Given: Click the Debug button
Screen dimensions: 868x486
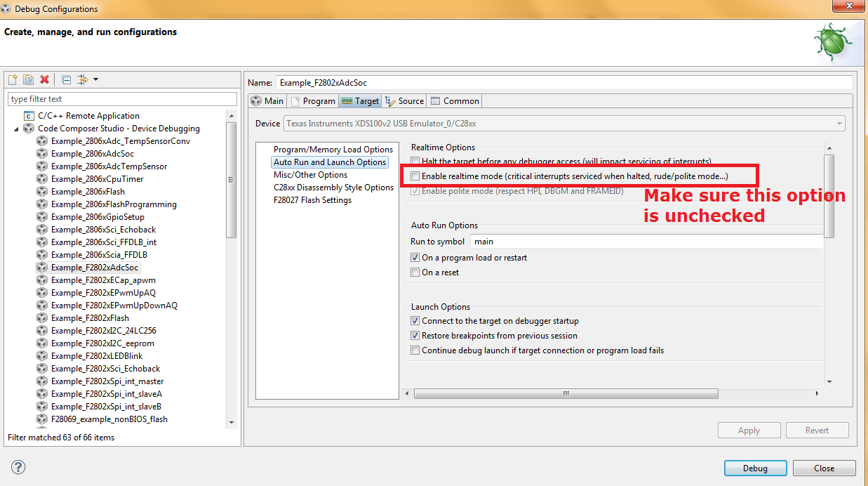Looking at the screenshot, I should (x=755, y=468).
